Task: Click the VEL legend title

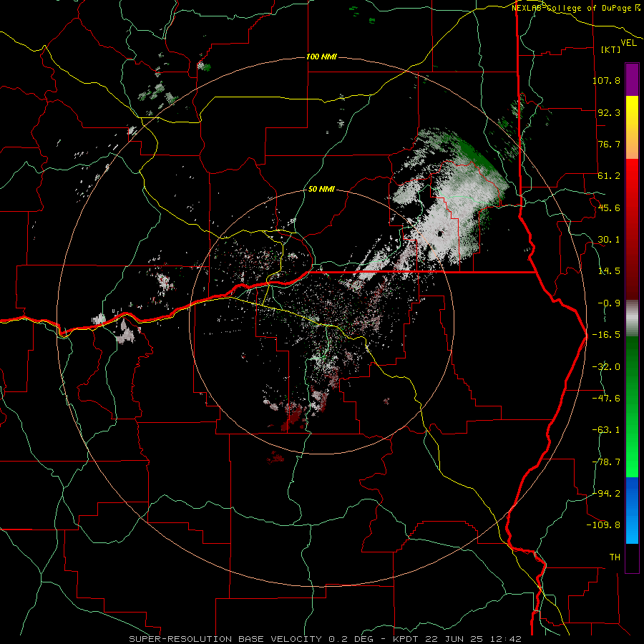Action: point(629,42)
